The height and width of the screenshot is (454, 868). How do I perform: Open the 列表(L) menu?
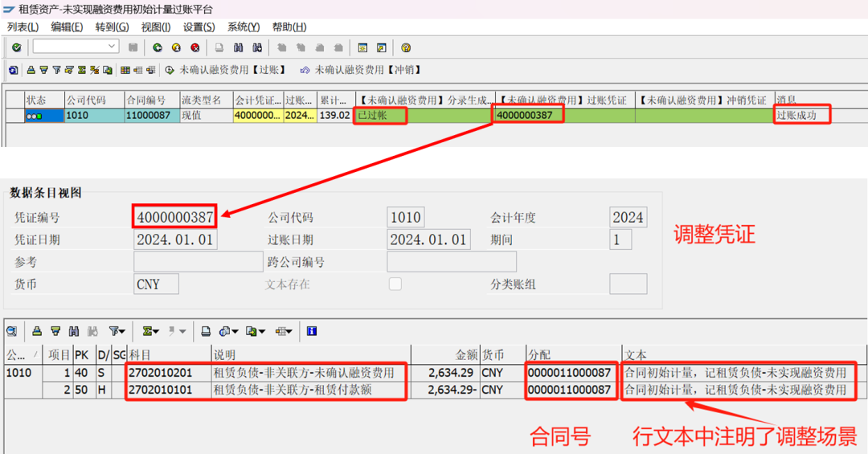tap(23, 27)
